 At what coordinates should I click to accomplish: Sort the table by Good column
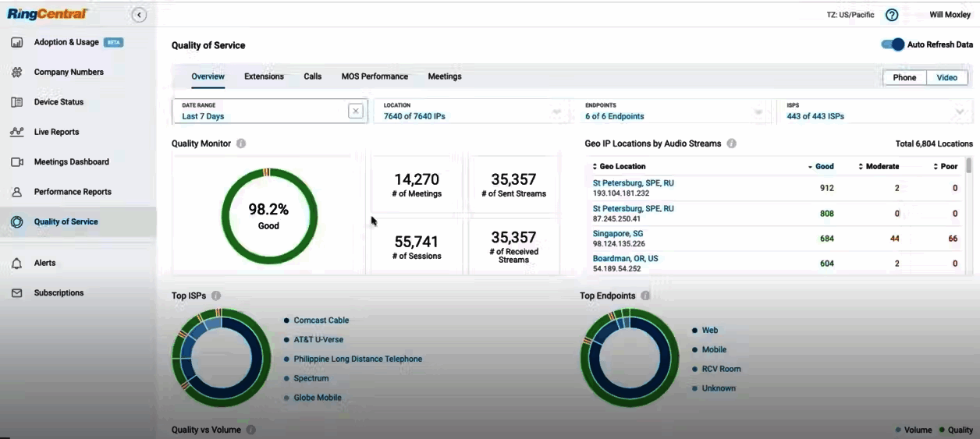pyautogui.click(x=821, y=166)
